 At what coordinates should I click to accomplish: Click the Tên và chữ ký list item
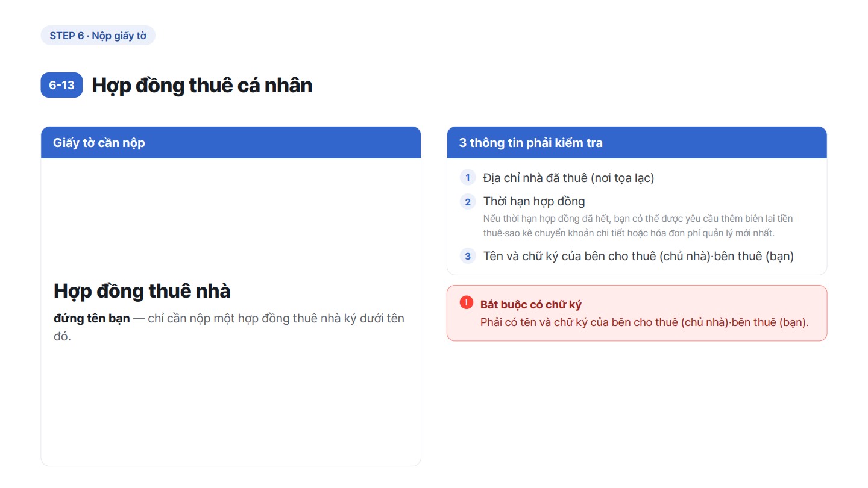coord(638,256)
